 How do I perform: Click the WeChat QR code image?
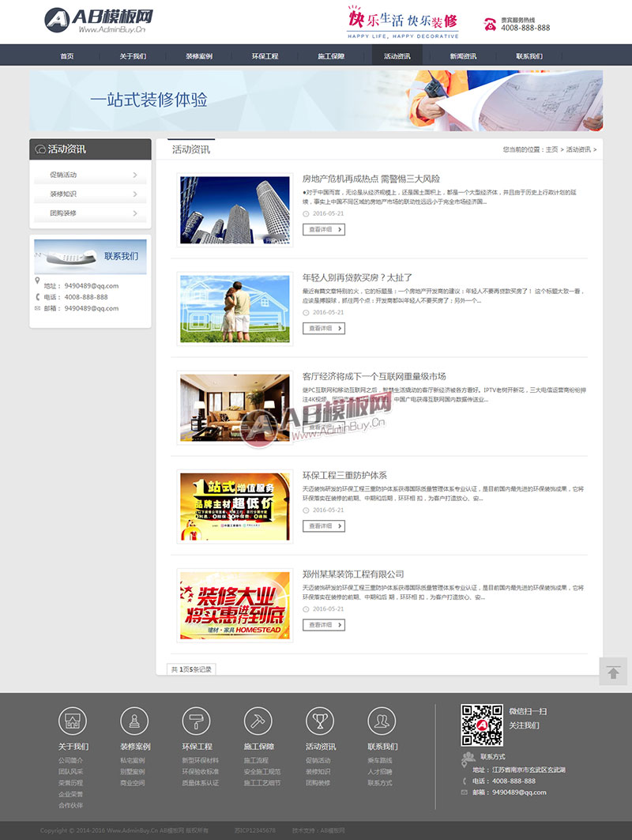pyautogui.click(x=482, y=725)
